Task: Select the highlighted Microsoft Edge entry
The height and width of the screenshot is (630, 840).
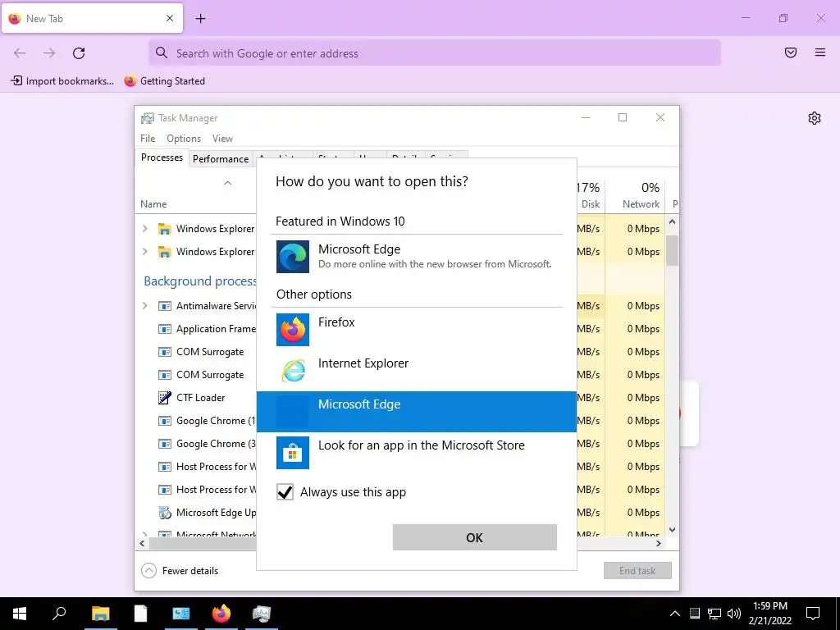Action: [416, 412]
